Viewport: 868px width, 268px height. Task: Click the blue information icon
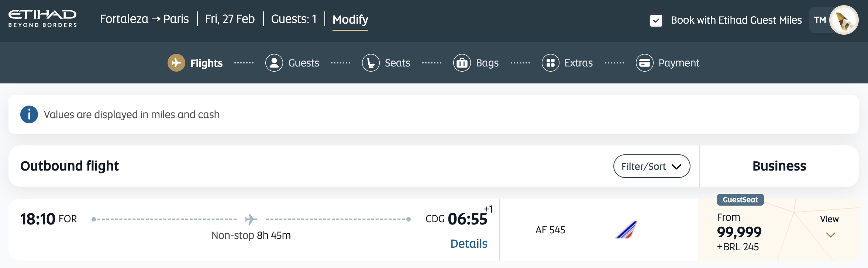pyautogui.click(x=29, y=114)
